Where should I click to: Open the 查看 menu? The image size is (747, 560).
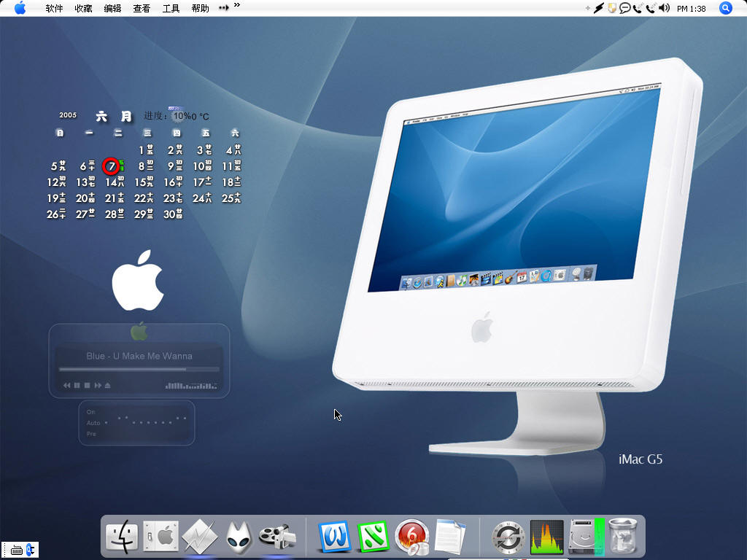pyautogui.click(x=142, y=8)
